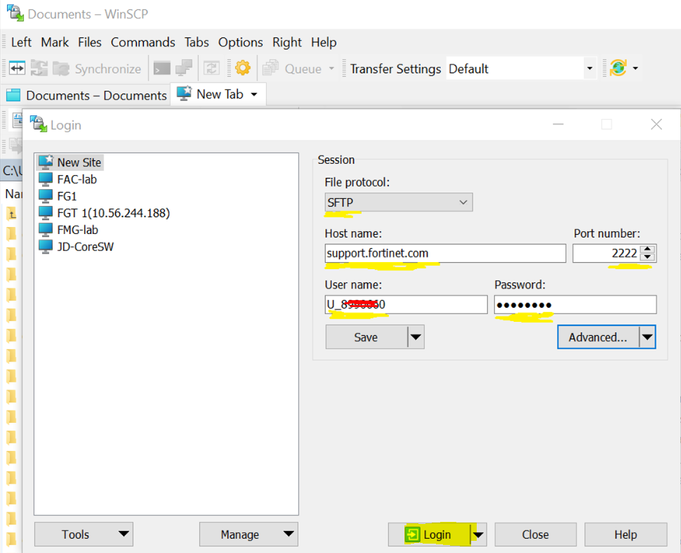Screen dimensions: 681x553
Task: Click the Advanced... button
Action: point(598,337)
